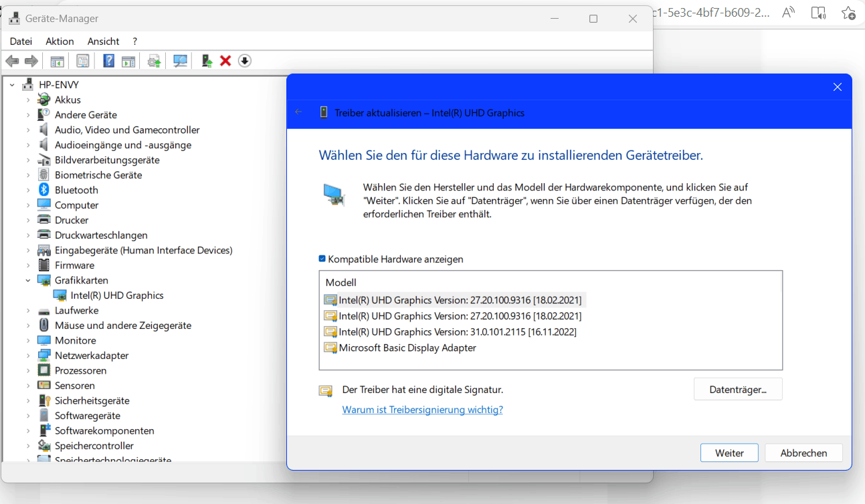Click the Prozessoren chip icon

[x=44, y=370]
